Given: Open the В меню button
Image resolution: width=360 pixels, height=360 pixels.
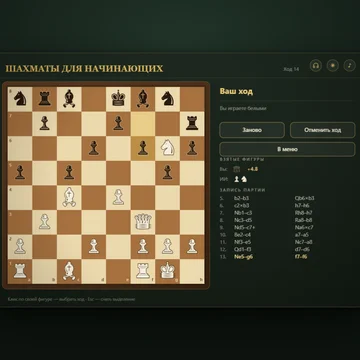Looking at the screenshot, I should pos(287,149).
